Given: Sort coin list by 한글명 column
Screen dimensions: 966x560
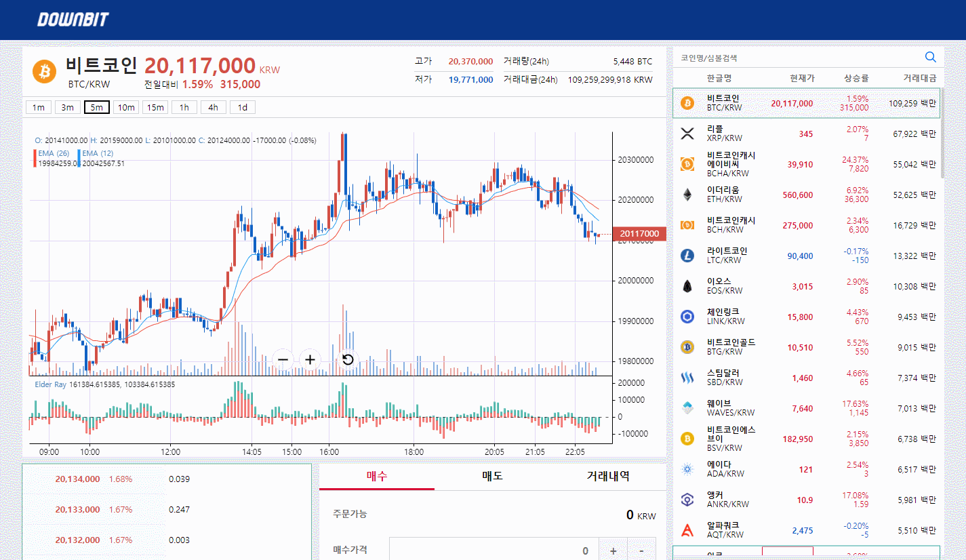Looking at the screenshot, I should [x=719, y=78].
